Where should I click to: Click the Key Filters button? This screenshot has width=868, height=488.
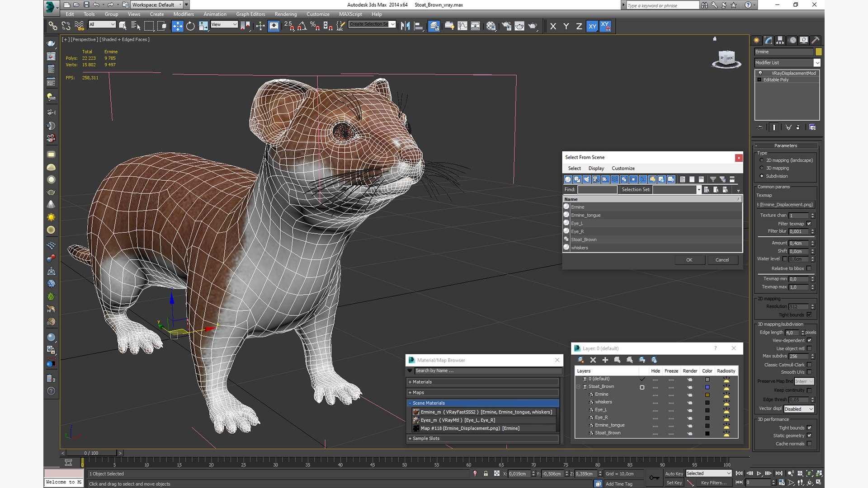714,483
